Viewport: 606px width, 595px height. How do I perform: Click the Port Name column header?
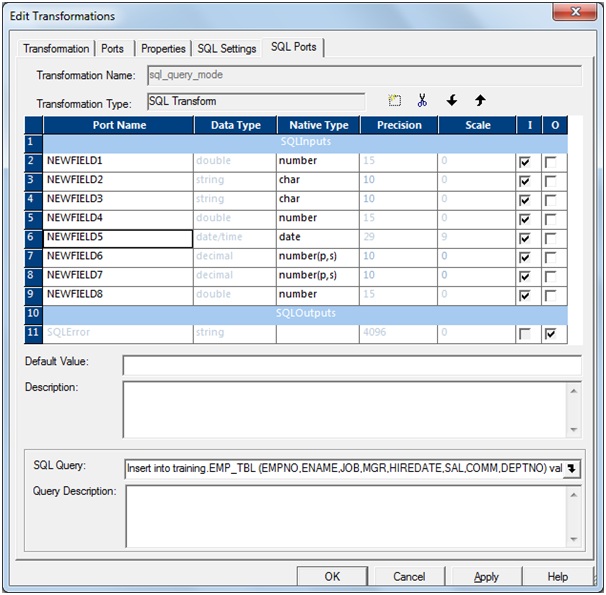pos(119,125)
